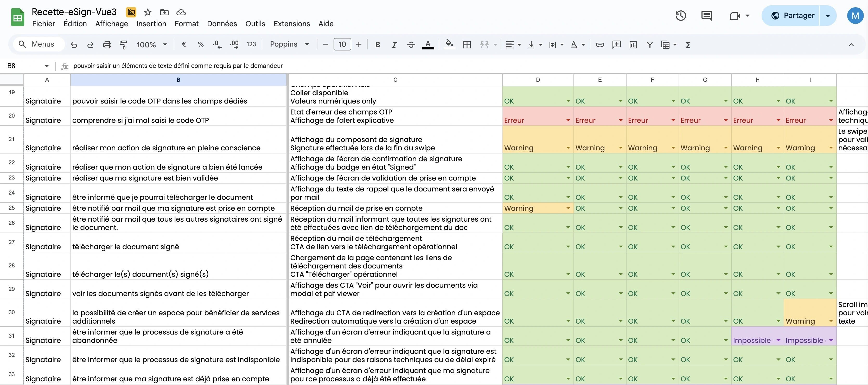The height and width of the screenshot is (385, 868).
Task: Insert a link with the chain icon
Action: (600, 44)
